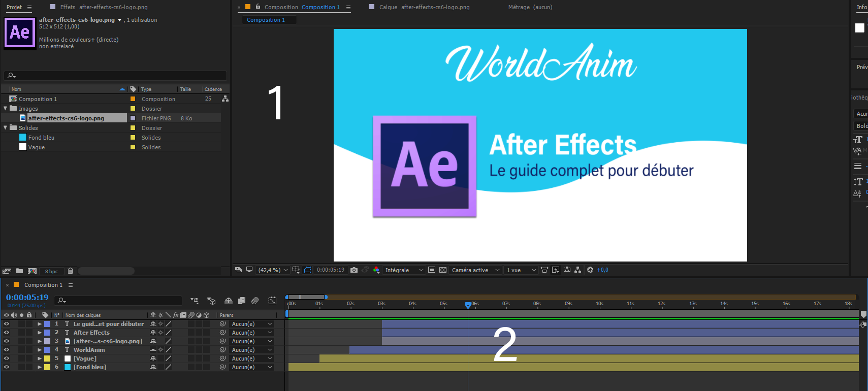This screenshot has height=391, width=868.
Task: Open the show channel RGB color icon
Action: pos(376,270)
